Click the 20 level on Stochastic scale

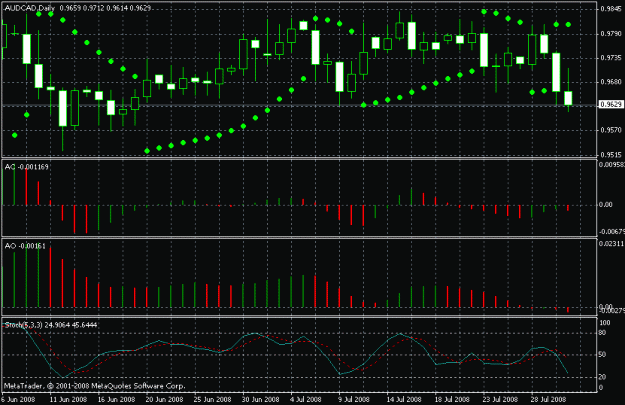coord(603,377)
